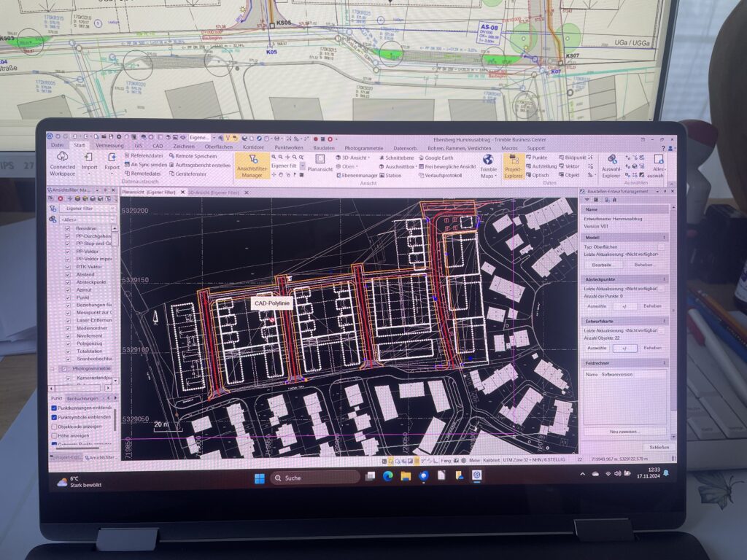Enable Objektcode anzeigen checkbox
Image resolution: width=747 pixels, height=560 pixels.
54,427
